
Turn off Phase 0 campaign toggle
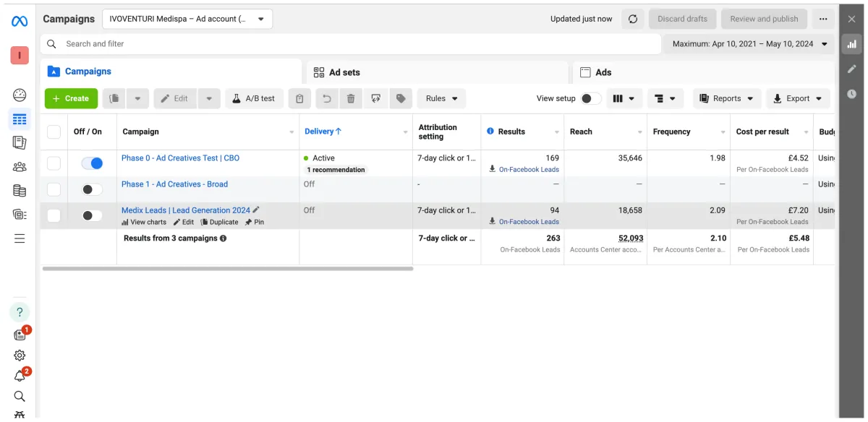point(92,163)
